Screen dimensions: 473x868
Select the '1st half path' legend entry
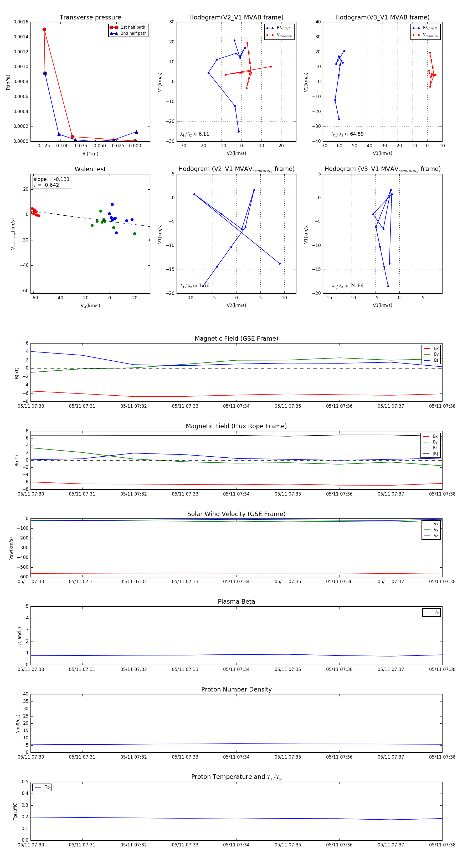point(128,27)
